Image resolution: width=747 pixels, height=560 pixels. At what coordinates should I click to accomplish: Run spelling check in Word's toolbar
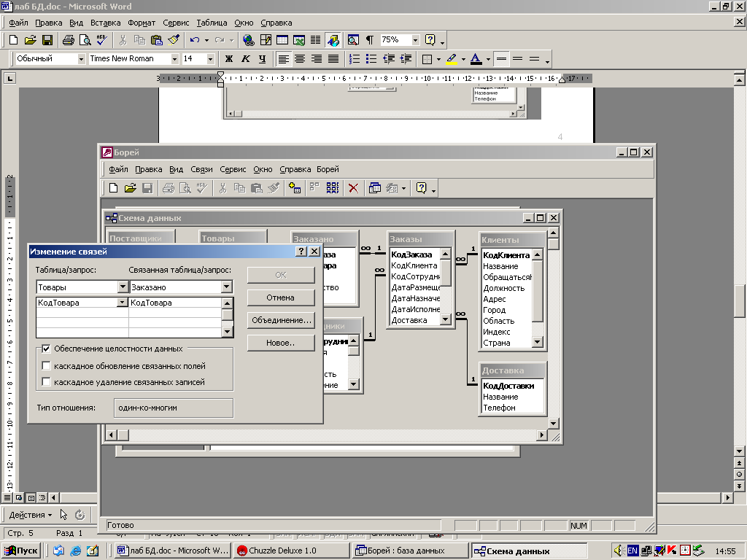[x=101, y=40]
